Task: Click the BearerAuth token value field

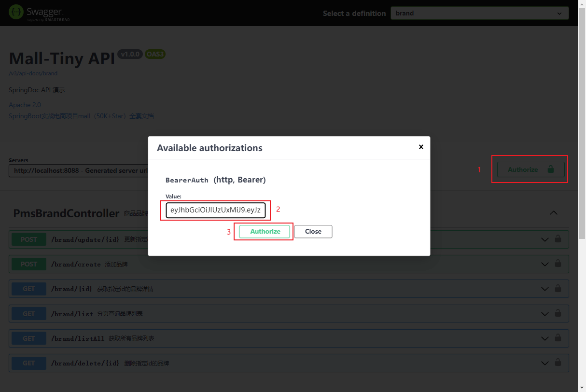Action: [x=215, y=210]
